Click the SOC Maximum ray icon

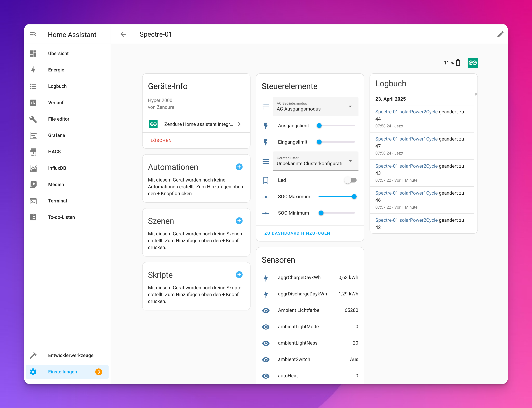266,197
